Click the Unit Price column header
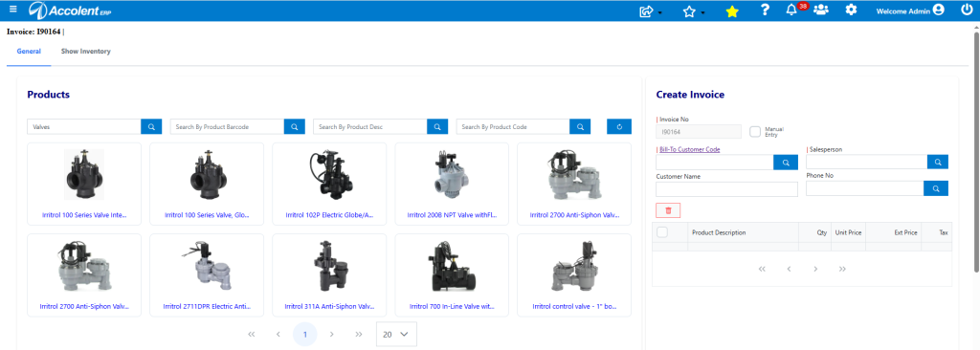The height and width of the screenshot is (350, 980). click(849, 232)
